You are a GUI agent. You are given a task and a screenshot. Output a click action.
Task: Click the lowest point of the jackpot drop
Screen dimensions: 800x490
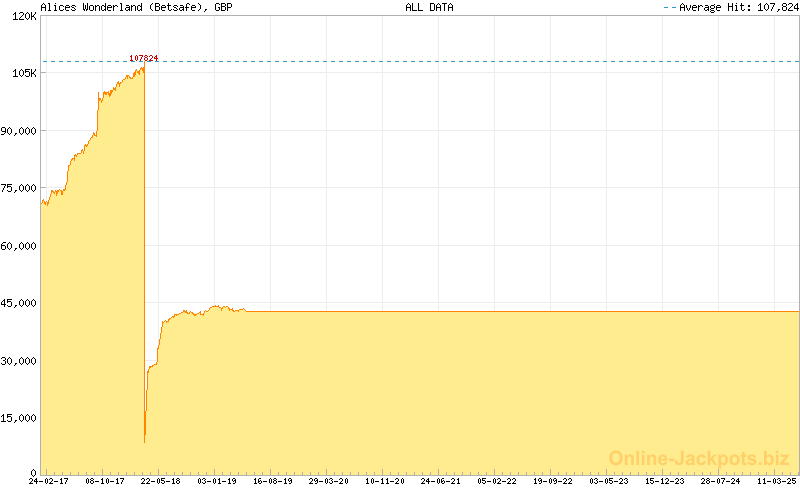[x=145, y=441]
